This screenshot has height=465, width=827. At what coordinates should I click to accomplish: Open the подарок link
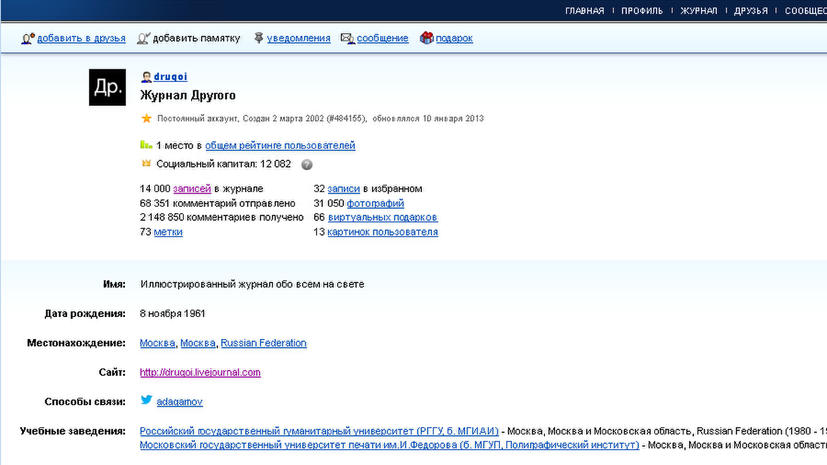click(x=454, y=38)
